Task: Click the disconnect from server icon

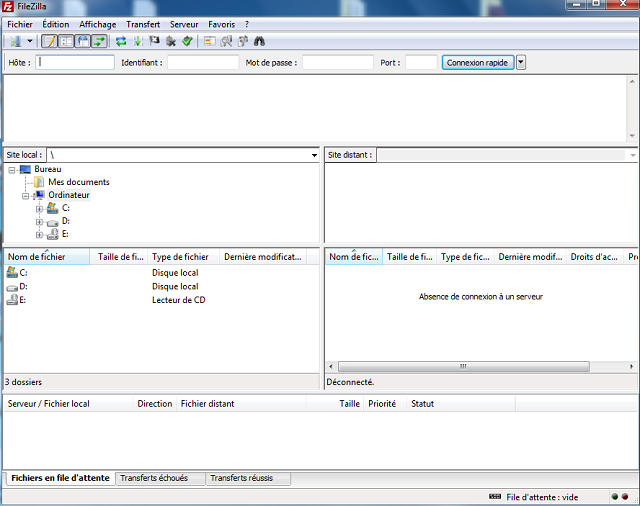Action: coord(171,41)
